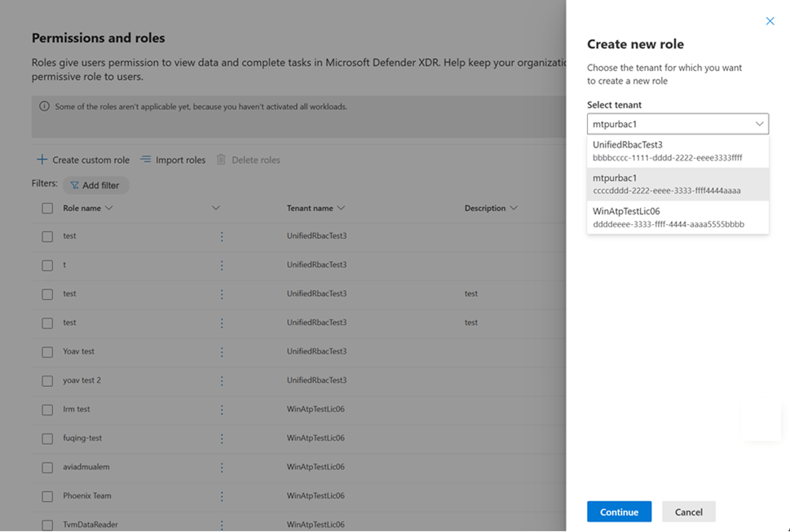This screenshot has height=532, width=790.
Task: Click the Create custom role plus icon
Action: tap(42, 160)
